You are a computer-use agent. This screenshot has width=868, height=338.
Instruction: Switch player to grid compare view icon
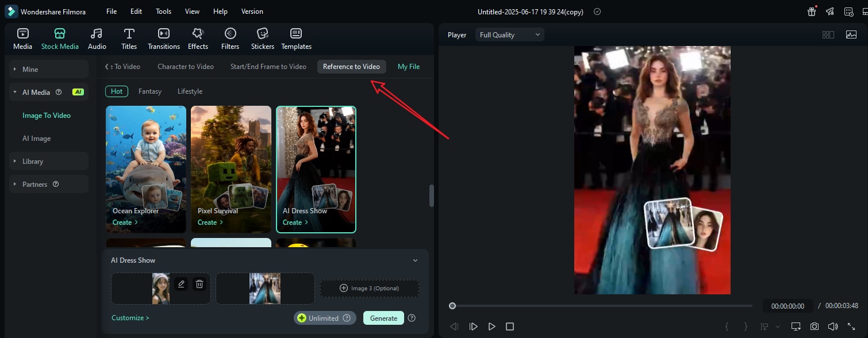point(828,35)
